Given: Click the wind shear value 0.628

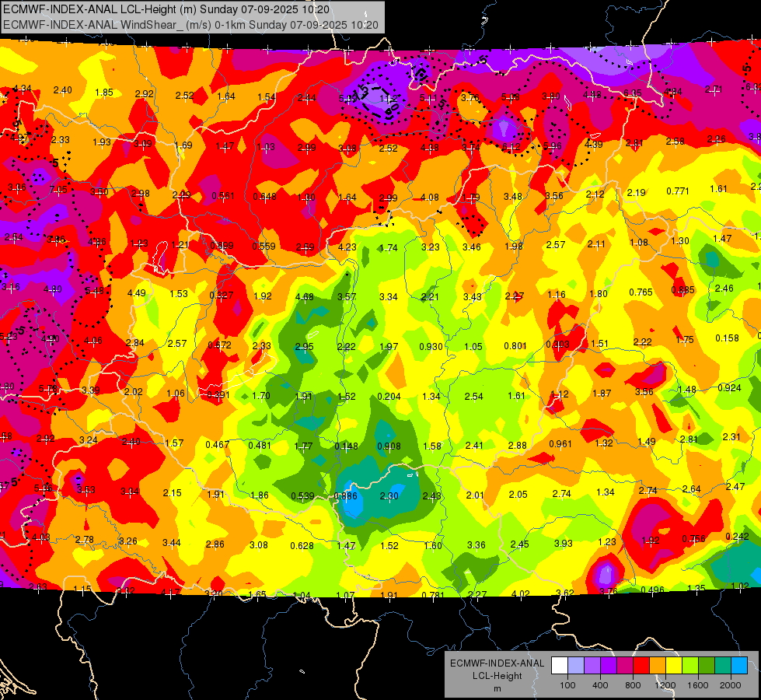Looking at the screenshot, I should [302, 546].
